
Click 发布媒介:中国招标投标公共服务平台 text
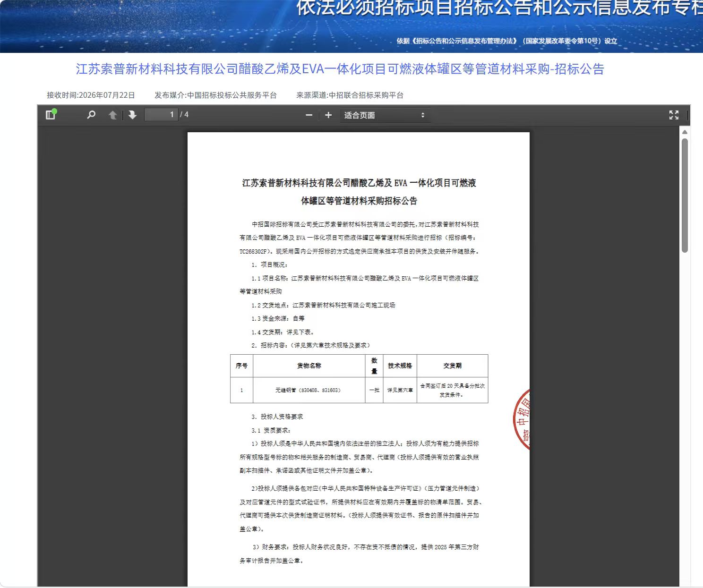tap(215, 95)
